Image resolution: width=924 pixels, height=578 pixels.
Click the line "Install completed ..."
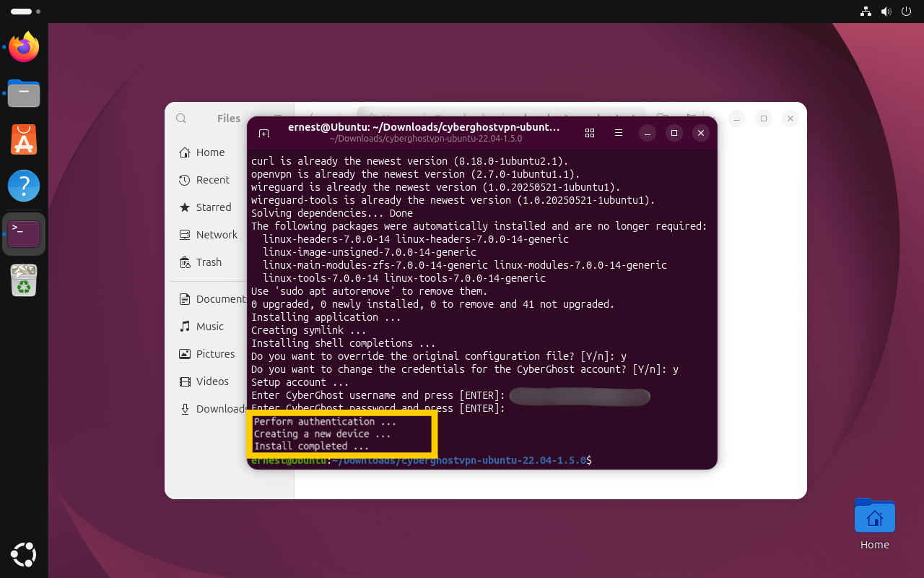[x=311, y=447]
